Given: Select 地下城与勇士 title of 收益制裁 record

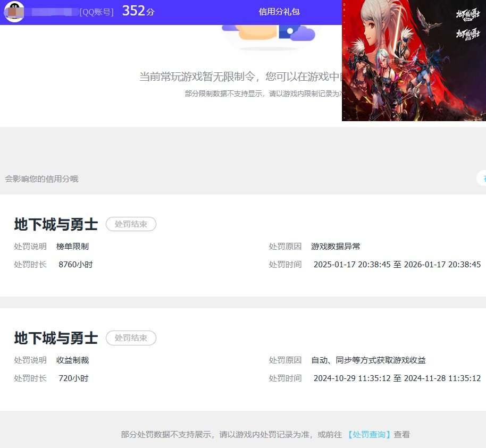Looking at the screenshot, I should click(x=56, y=337).
